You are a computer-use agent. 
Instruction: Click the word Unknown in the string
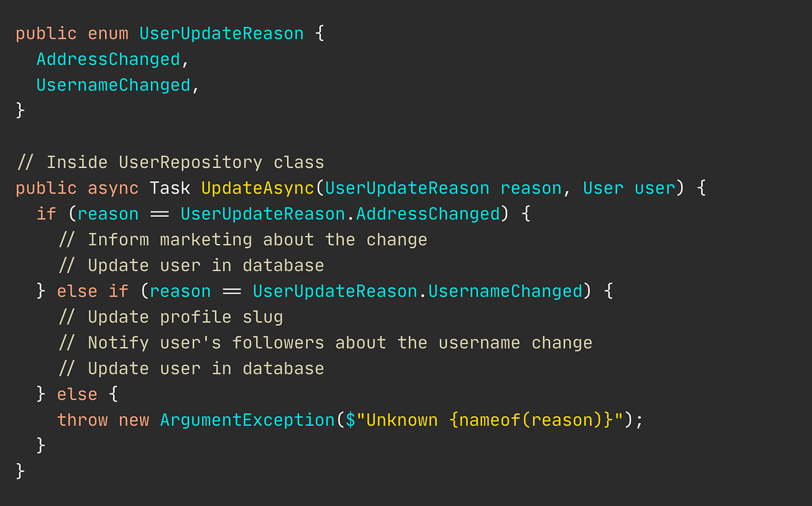coord(402,420)
